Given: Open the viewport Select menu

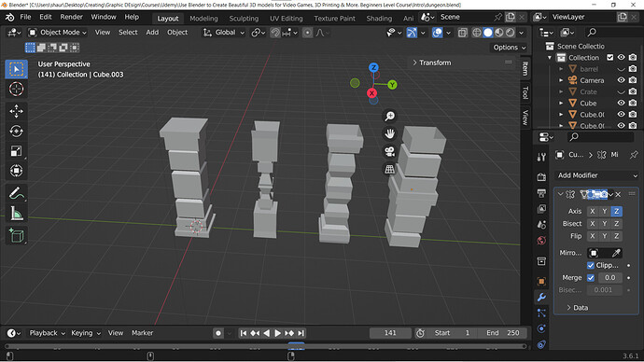Looking at the screenshot, I should 128,33.
